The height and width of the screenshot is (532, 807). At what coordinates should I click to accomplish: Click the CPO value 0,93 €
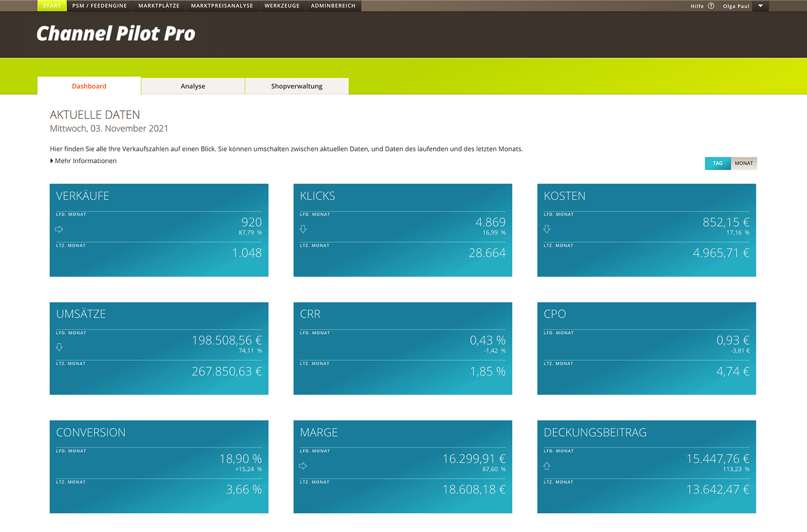[733, 340]
